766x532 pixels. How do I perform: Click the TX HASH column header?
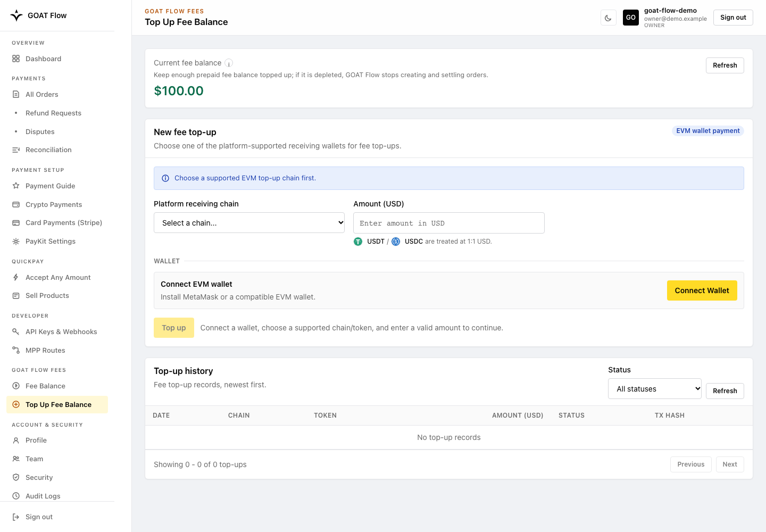(x=669, y=415)
